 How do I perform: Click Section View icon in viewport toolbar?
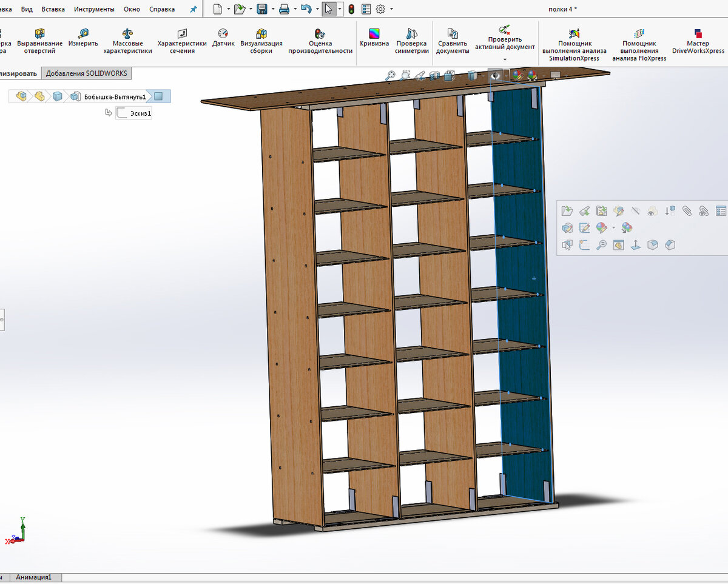tap(434, 75)
